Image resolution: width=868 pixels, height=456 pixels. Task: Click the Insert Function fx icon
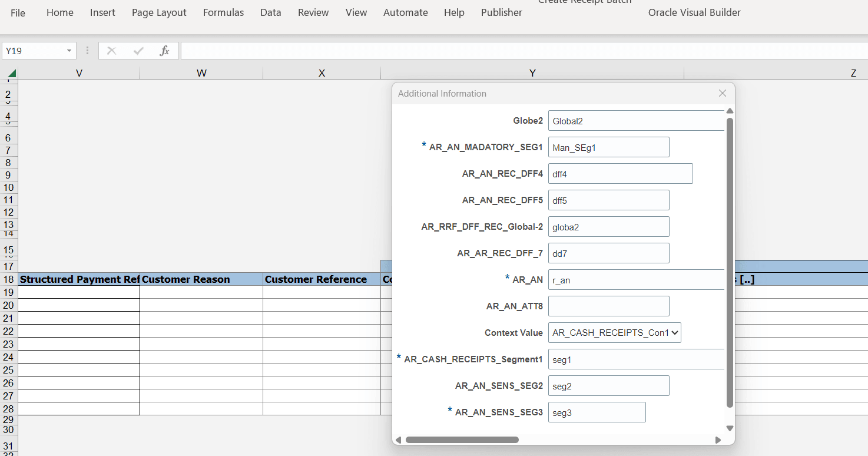coord(165,51)
